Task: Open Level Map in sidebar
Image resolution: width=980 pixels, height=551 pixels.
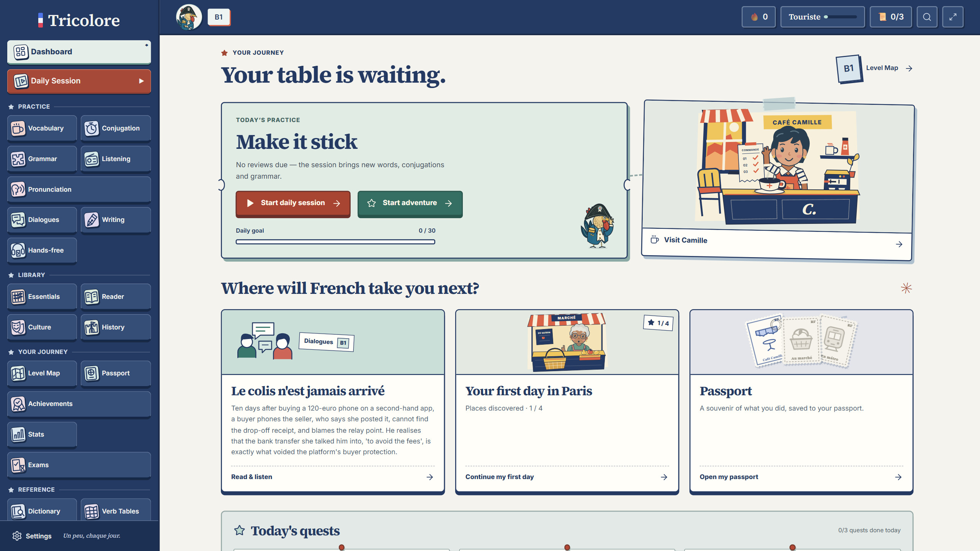Action: click(42, 373)
